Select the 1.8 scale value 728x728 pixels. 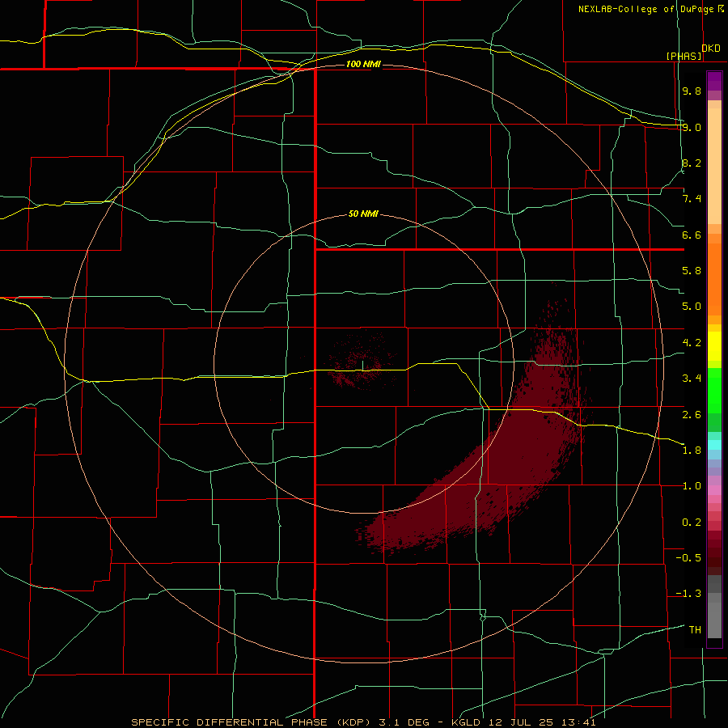pyautogui.click(x=692, y=451)
